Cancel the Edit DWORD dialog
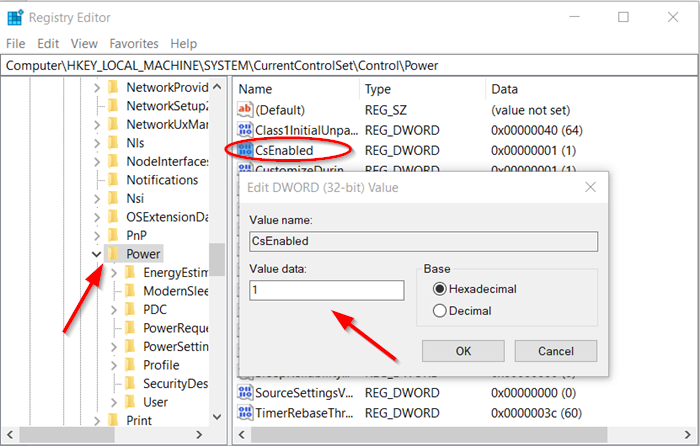Image resolution: width=700 pixels, height=446 pixels. 555,351
